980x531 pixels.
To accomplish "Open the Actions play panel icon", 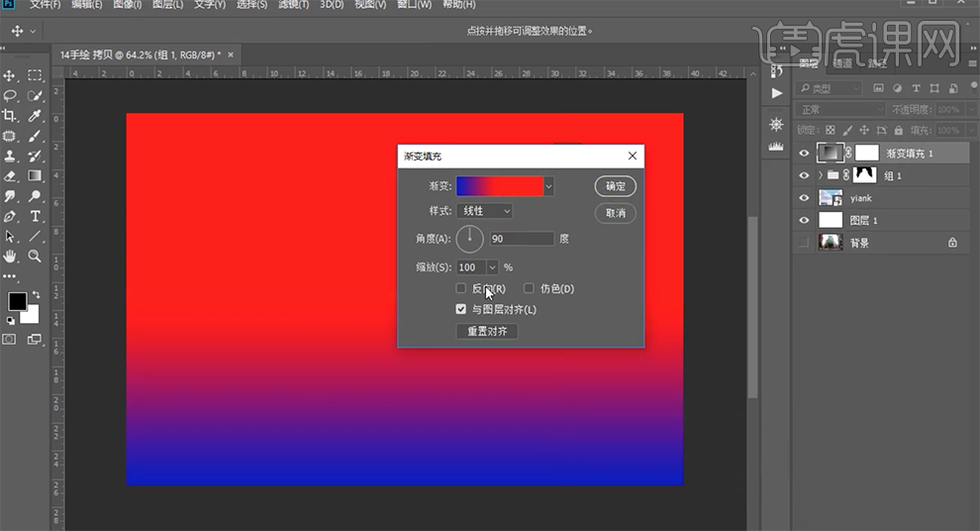I will [776, 93].
